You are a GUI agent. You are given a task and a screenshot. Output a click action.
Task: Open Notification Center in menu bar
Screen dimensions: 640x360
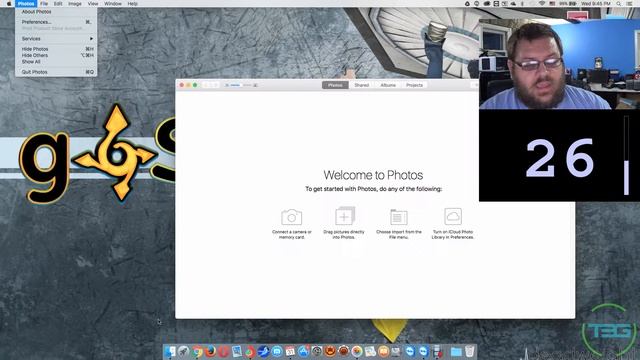(x=629, y=4)
